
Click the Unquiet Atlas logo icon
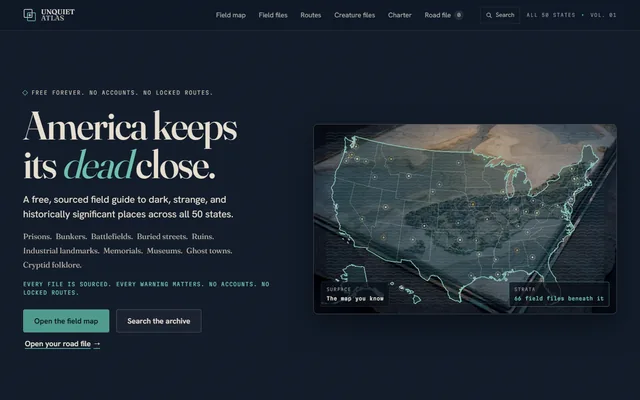pyautogui.click(x=29, y=15)
